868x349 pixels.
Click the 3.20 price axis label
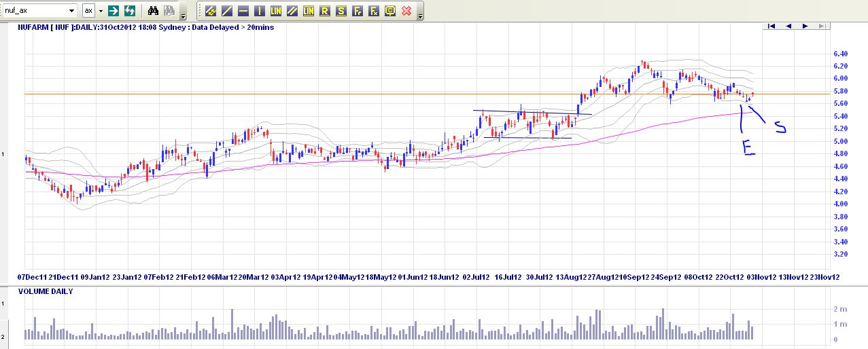point(840,254)
